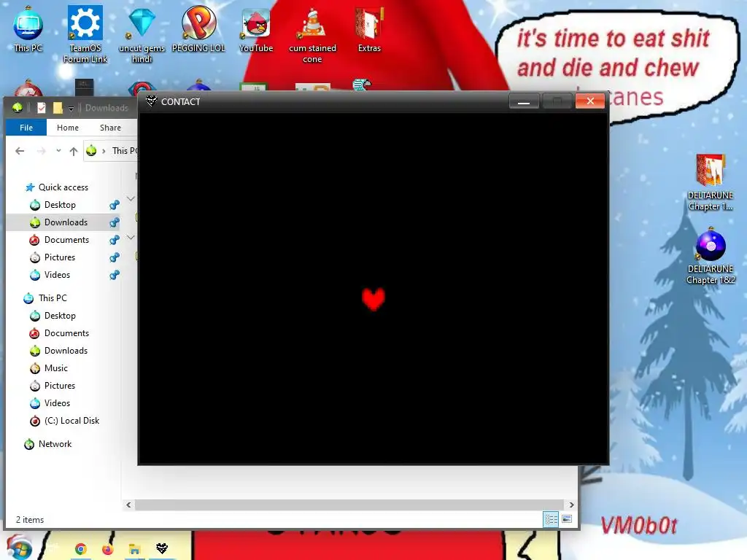
Task: Open the File tab in Explorer
Action: (x=26, y=128)
